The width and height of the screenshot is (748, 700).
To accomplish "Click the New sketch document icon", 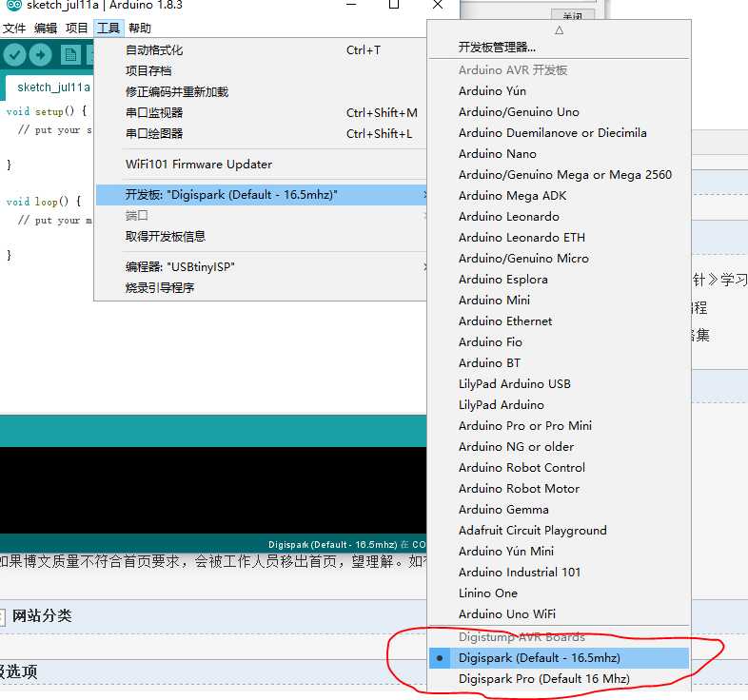I will pos(70,55).
